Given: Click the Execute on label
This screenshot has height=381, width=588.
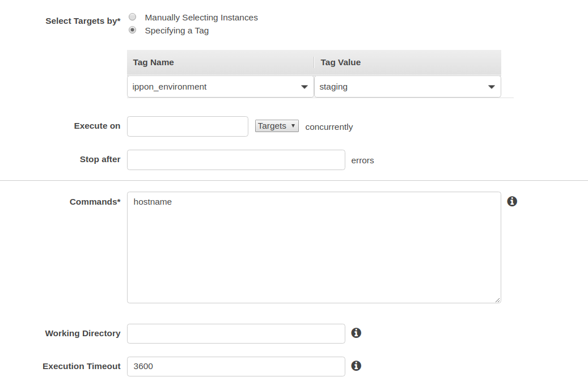Looking at the screenshot, I should point(97,126).
